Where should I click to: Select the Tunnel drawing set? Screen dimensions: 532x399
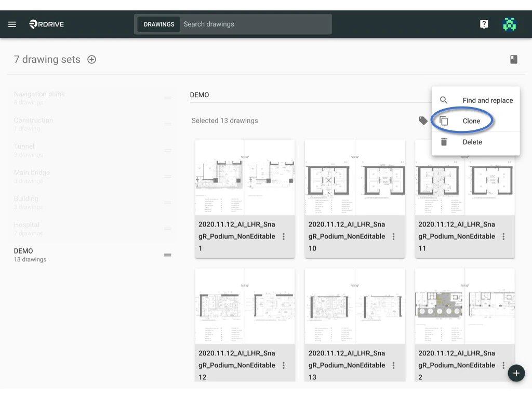[91, 150]
